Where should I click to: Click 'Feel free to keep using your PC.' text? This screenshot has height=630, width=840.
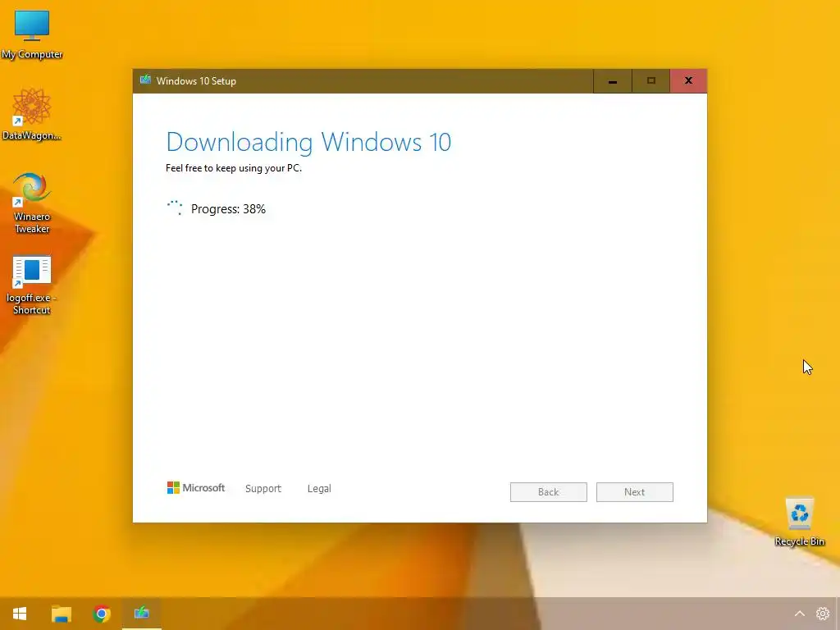click(234, 168)
